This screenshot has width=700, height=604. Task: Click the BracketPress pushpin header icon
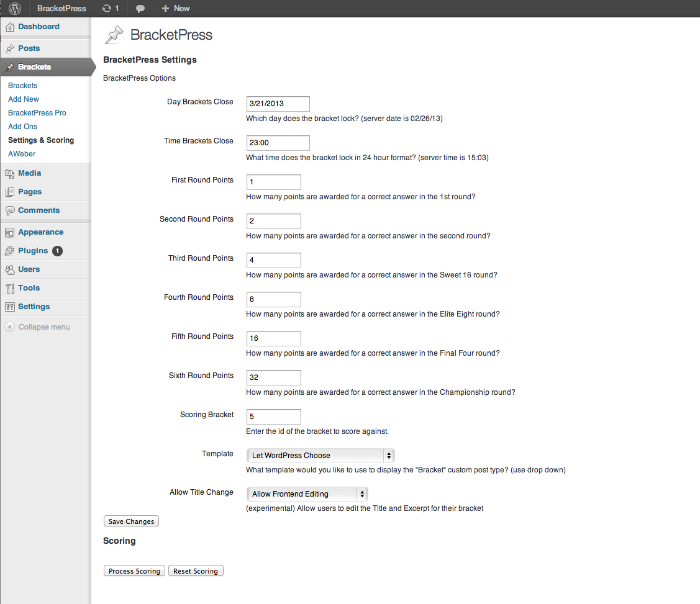pyautogui.click(x=114, y=35)
